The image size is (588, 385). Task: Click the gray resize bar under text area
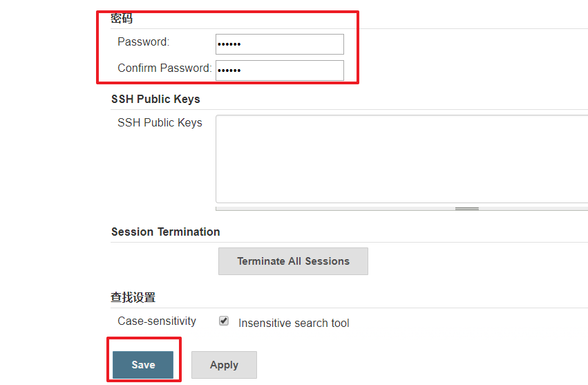(x=401, y=209)
